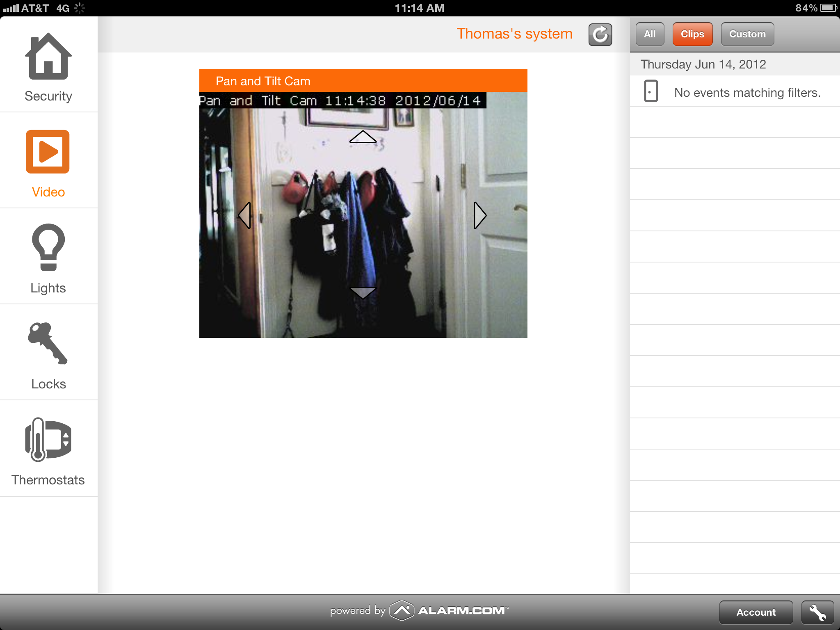Open the Thermostats icon

coord(48,440)
